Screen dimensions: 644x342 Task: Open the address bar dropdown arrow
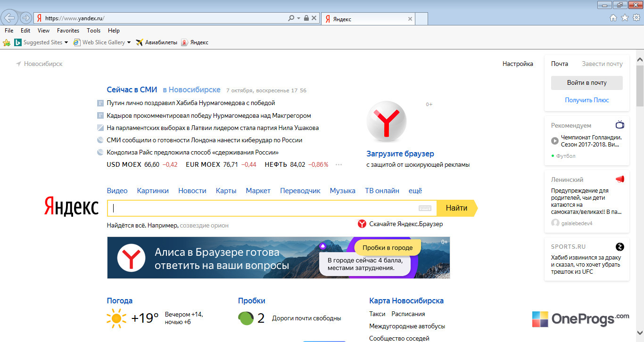(x=298, y=18)
